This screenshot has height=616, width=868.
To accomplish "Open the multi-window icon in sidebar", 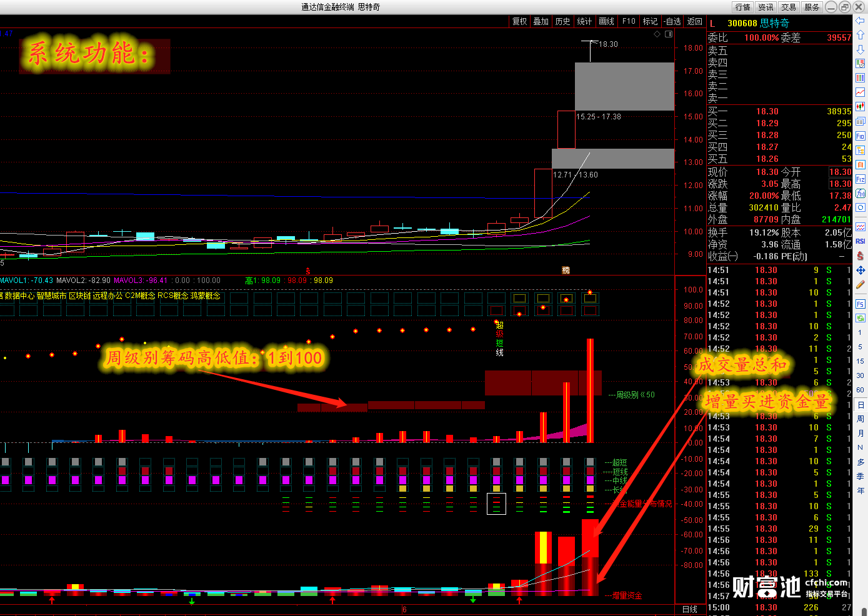I will coord(861,121).
